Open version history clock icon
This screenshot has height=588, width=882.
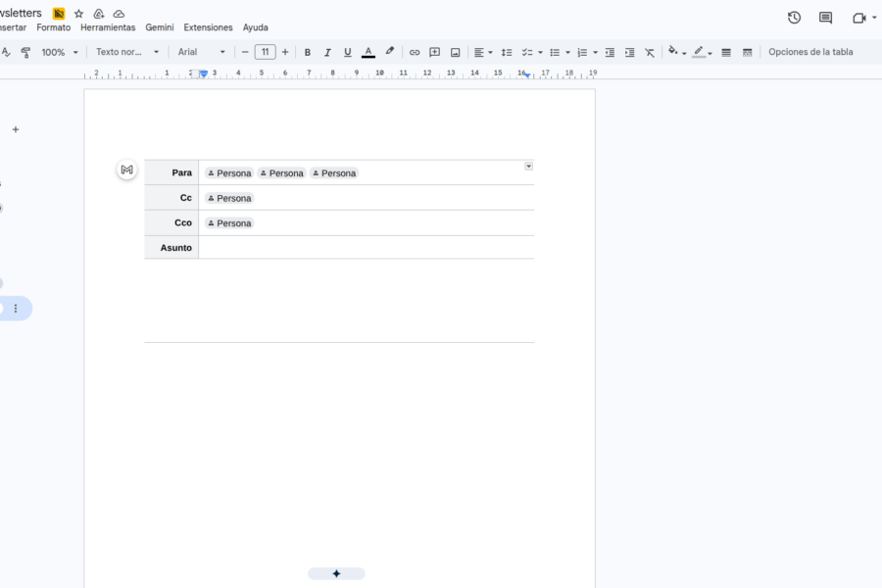pyautogui.click(x=794, y=18)
